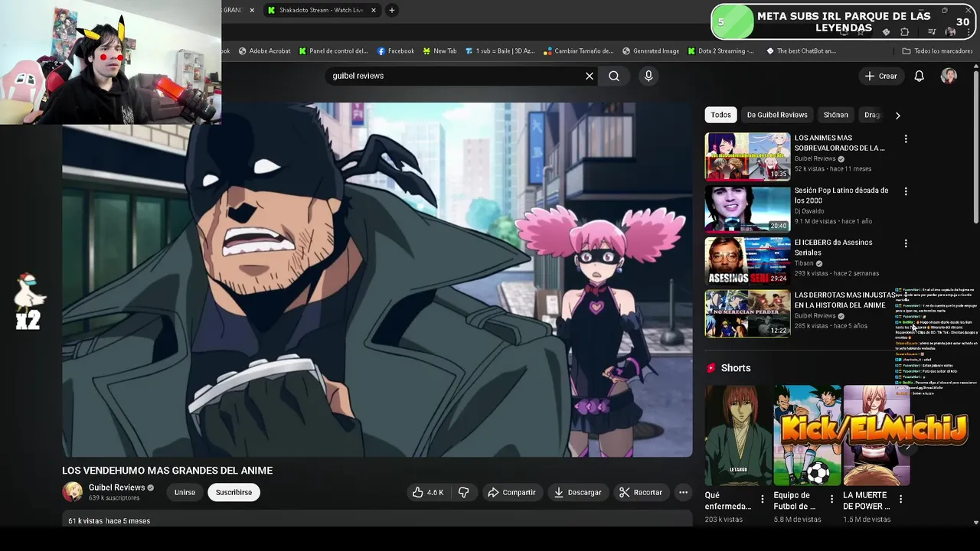Open Sesión Pop Latino década thumbnail
Screen dimensions: 980x551
point(747,208)
